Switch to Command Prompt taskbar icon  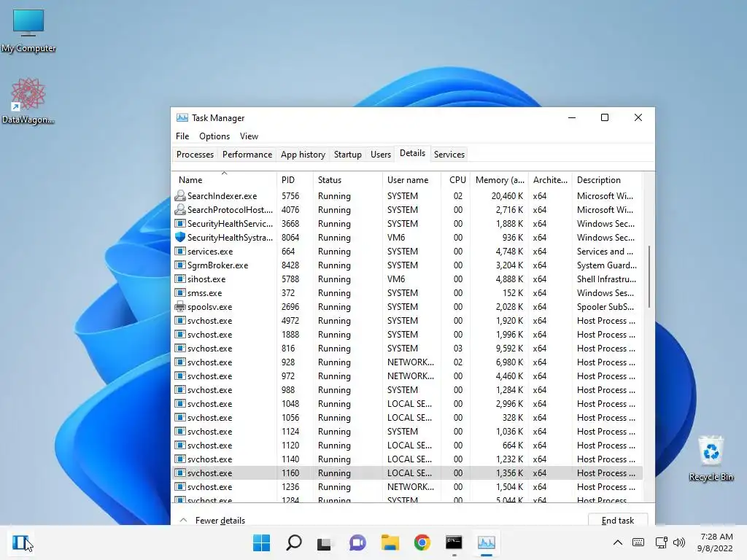coord(454,542)
